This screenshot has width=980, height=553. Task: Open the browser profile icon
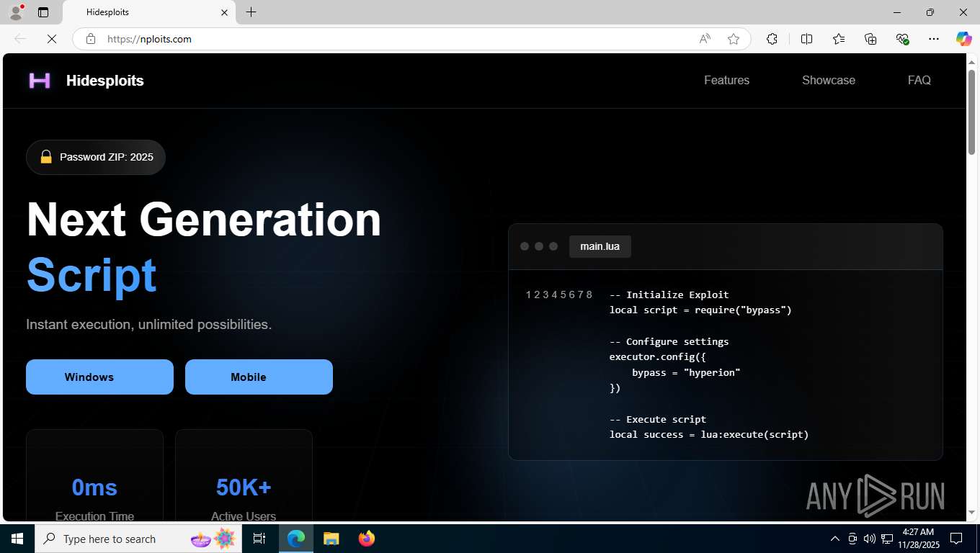pos(15,12)
